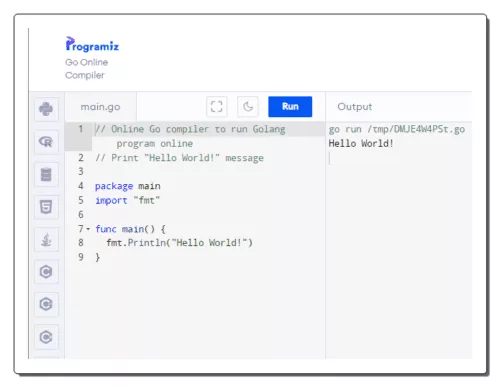
Task: Click line number 6 in the gutter
Action: coord(81,214)
